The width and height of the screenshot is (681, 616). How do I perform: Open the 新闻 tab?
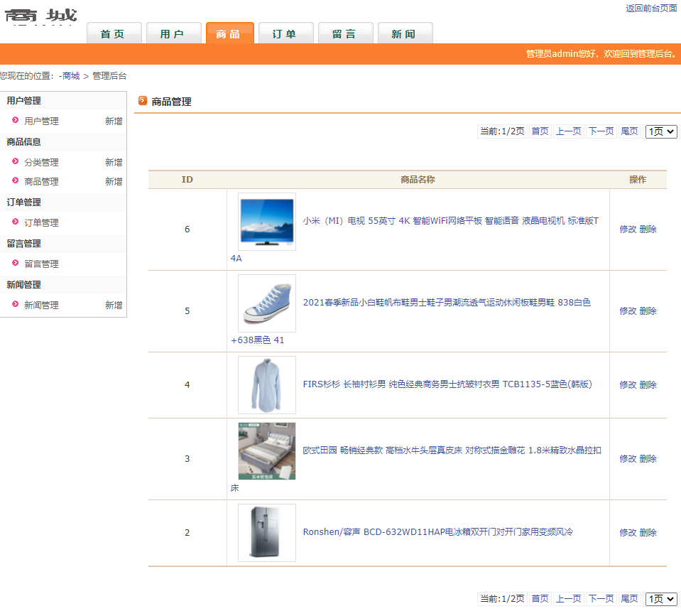tap(405, 33)
